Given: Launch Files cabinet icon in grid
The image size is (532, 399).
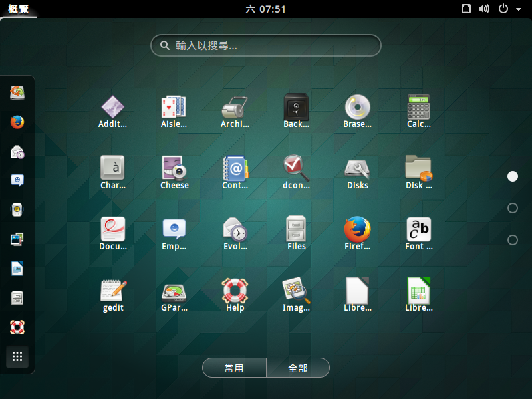Looking at the screenshot, I should [296, 229].
